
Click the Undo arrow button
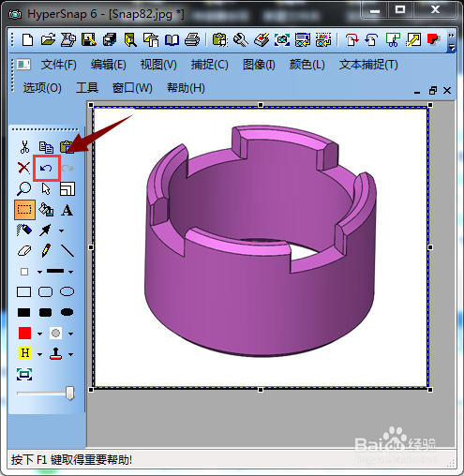point(46,169)
